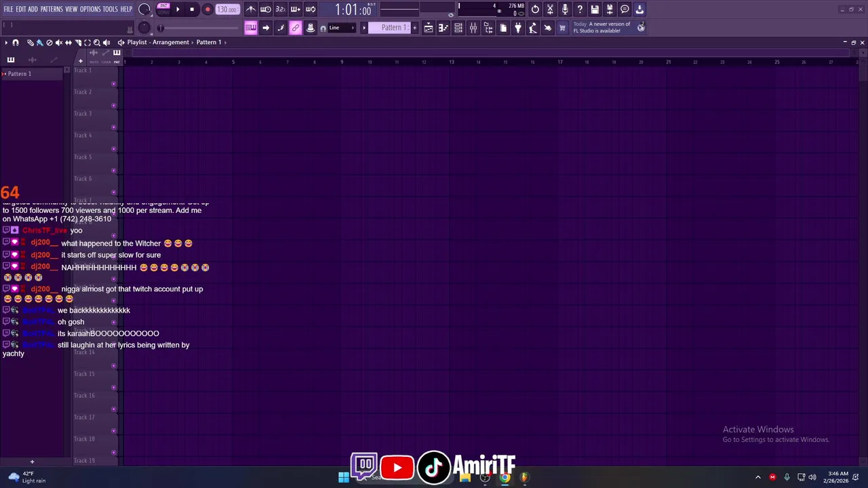Click the red Record button
Screen dimensions: 868x488
208,9
